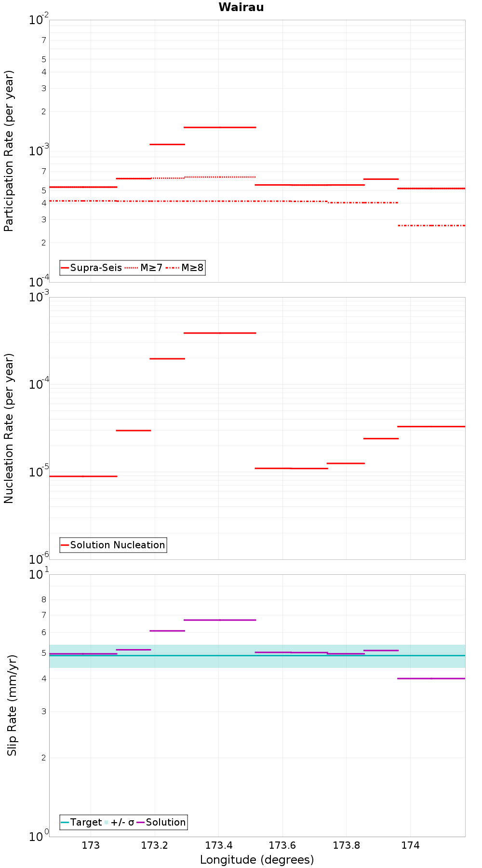Screen dimensions: 482x868
Task: Click the Participation Rate axis label
Action: click(x=9, y=151)
